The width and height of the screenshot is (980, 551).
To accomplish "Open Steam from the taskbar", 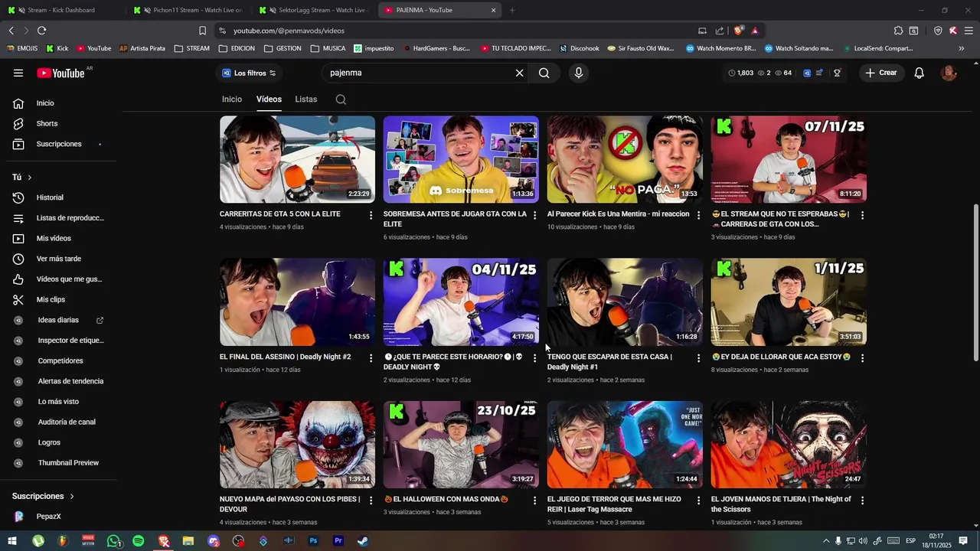I will click(363, 541).
